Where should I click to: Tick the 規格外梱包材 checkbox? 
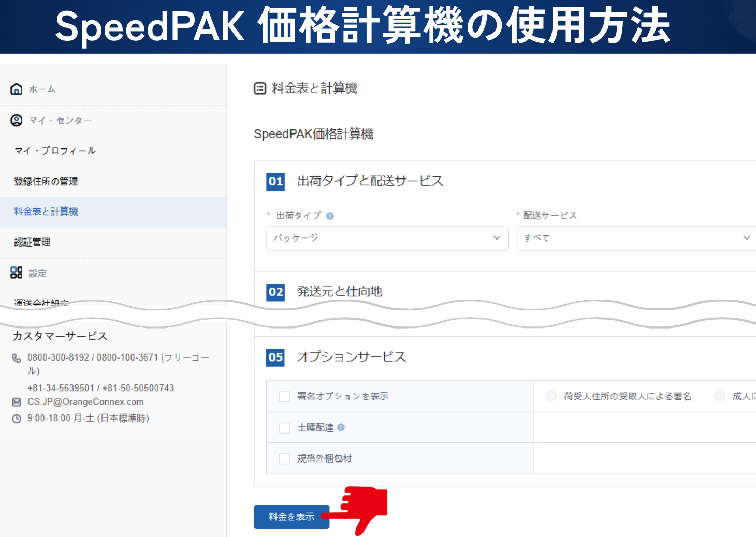click(284, 458)
